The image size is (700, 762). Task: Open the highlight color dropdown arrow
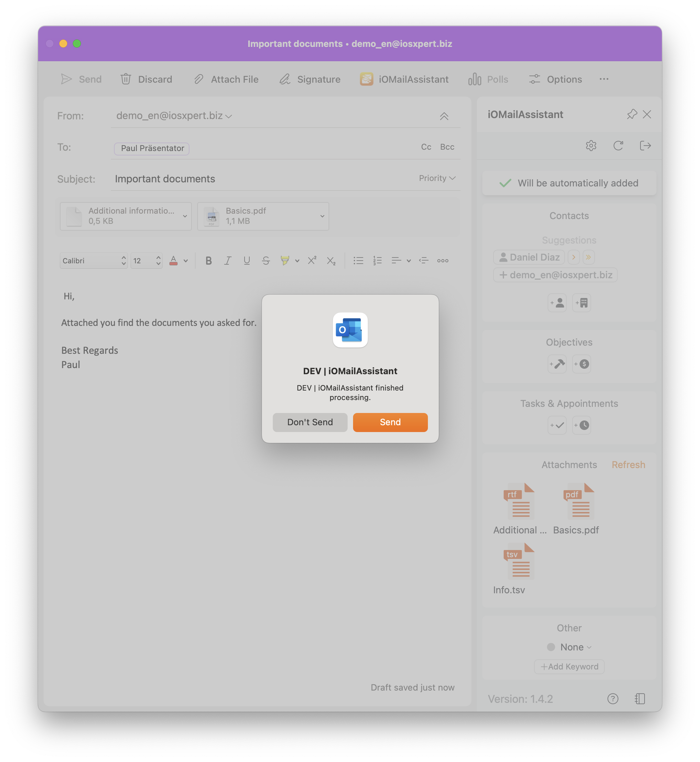297,261
